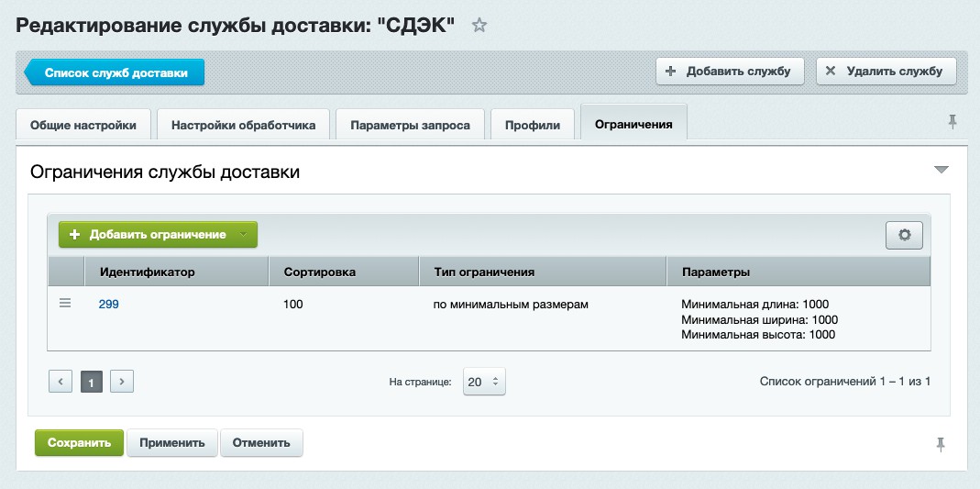The width and height of the screenshot is (980, 489).
Task: Open restriction ID 299 link
Action: point(109,305)
